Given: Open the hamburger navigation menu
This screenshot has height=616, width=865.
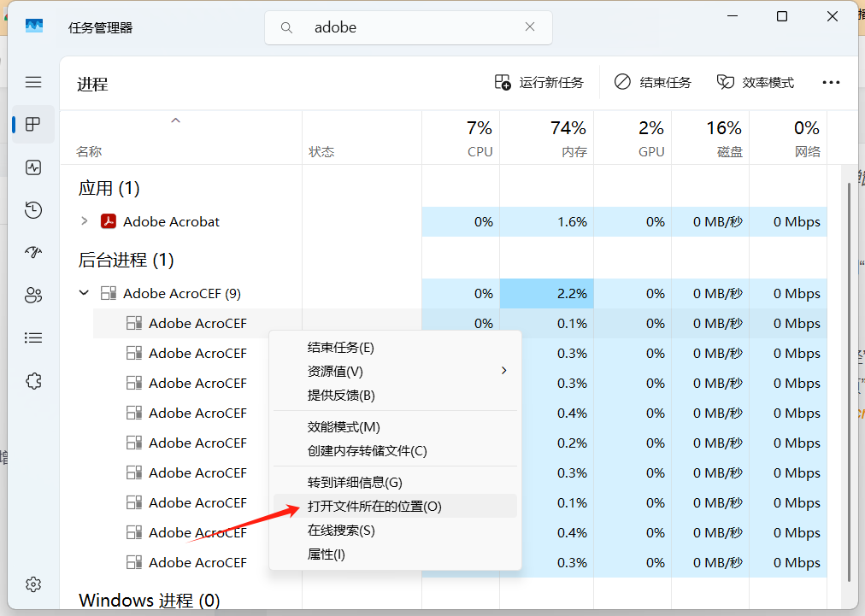Looking at the screenshot, I should coord(33,82).
